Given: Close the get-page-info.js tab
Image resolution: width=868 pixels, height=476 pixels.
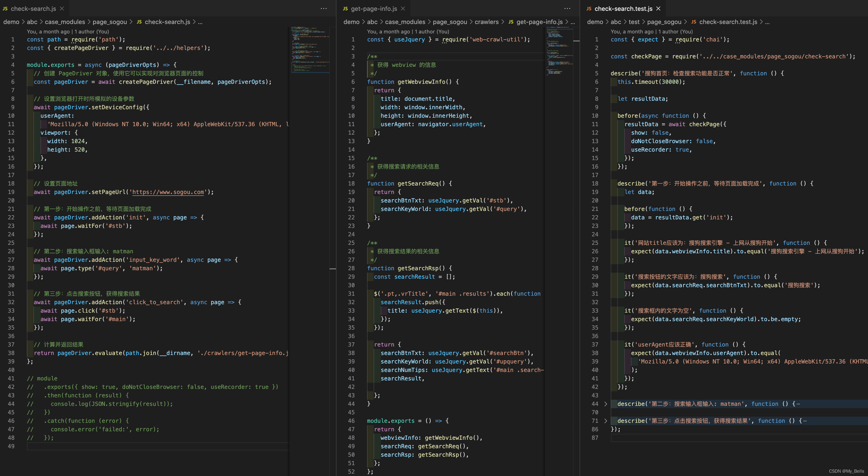Looking at the screenshot, I should [403, 9].
